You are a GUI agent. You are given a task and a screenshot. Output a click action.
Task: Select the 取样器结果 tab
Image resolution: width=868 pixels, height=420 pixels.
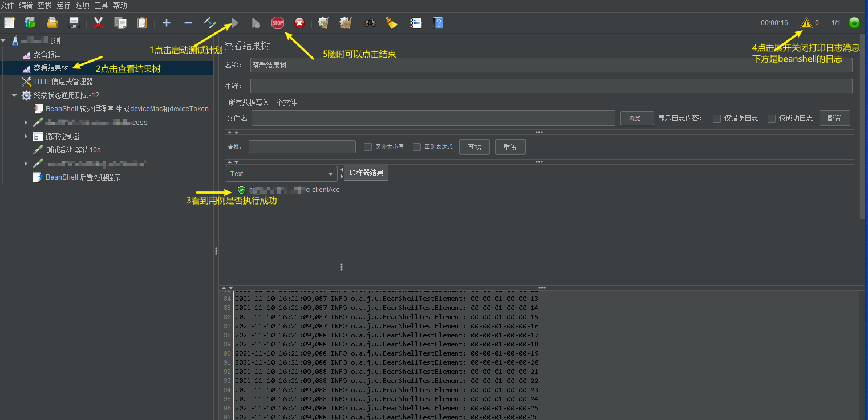click(366, 173)
